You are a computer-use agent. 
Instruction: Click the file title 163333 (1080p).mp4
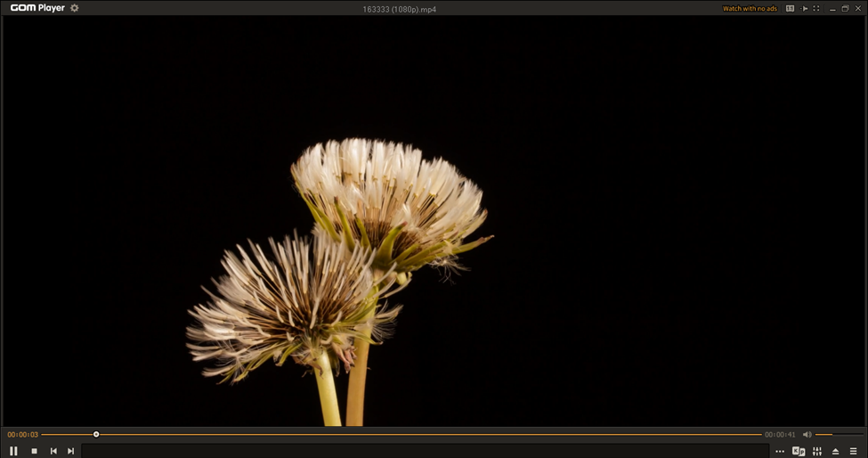pyautogui.click(x=399, y=9)
